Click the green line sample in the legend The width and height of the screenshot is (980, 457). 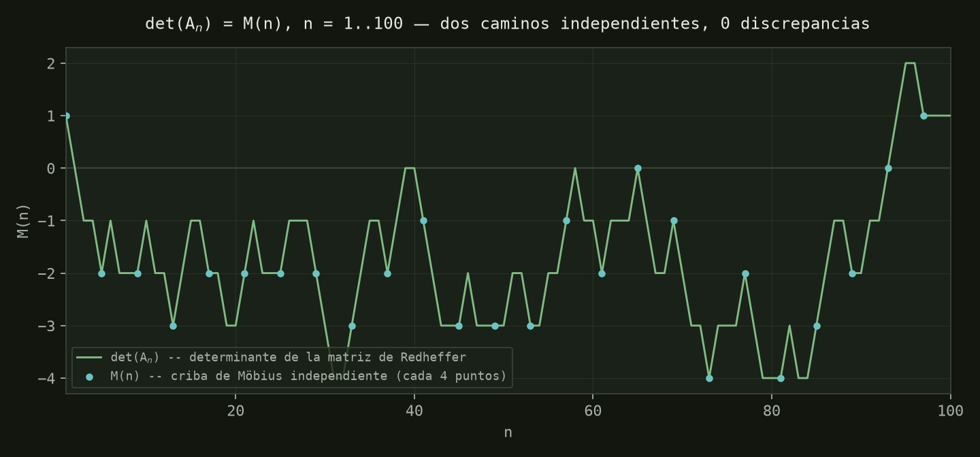(89, 357)
